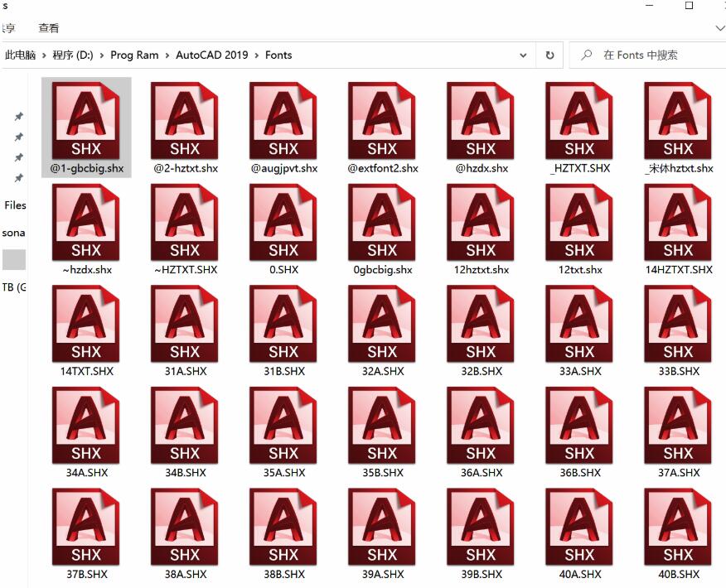This screenshot has height=588, width=726.
Task: Select the 39A.SHX file icon
Action: point(381,526)
